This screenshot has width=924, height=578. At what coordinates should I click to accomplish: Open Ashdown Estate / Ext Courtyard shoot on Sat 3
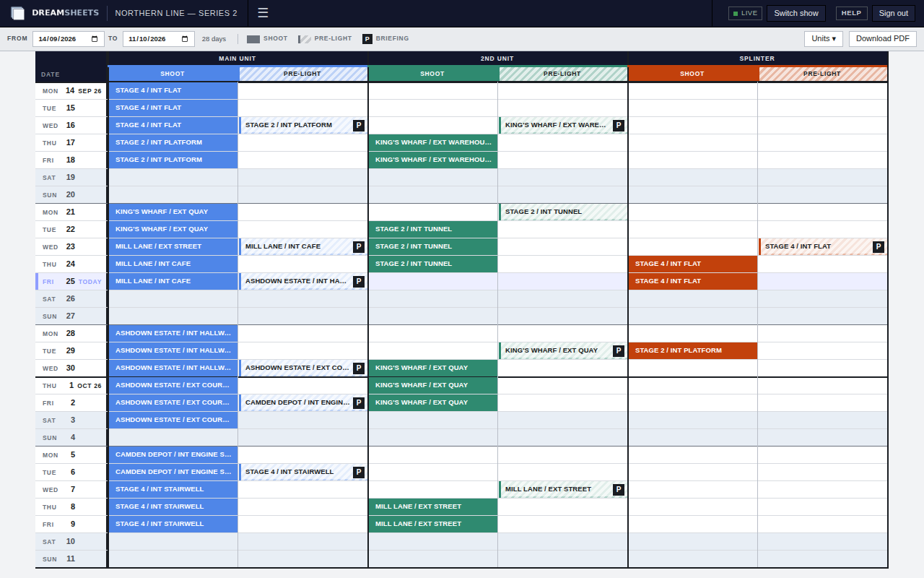pyautogui.click(x=173, y=420)
